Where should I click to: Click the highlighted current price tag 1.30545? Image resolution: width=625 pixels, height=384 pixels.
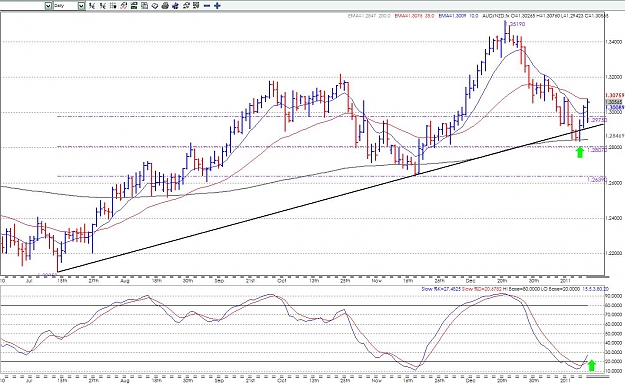pos(614,102)
